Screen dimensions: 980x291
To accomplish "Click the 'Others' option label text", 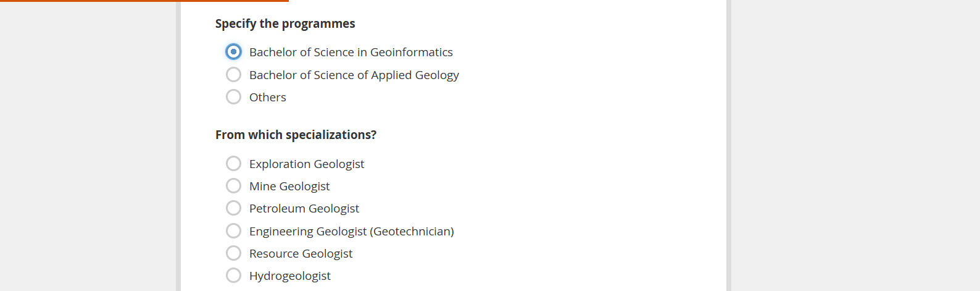I will pyautogui.click(x=267, y=98).
